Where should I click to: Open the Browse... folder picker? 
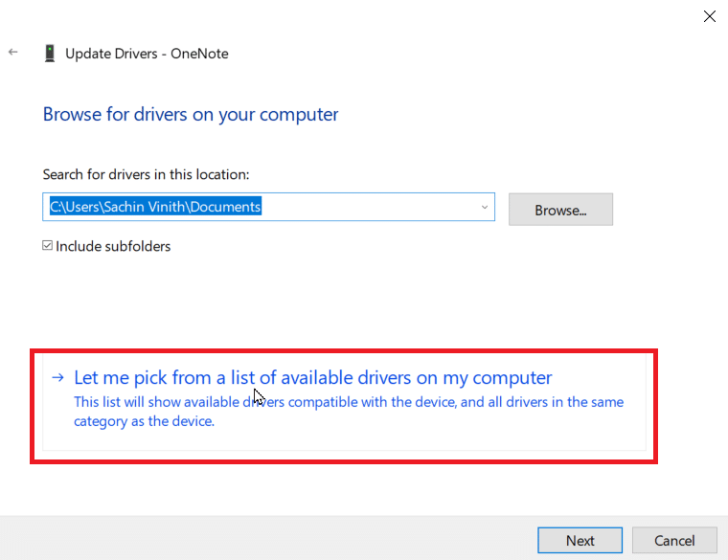coord(560,210)
